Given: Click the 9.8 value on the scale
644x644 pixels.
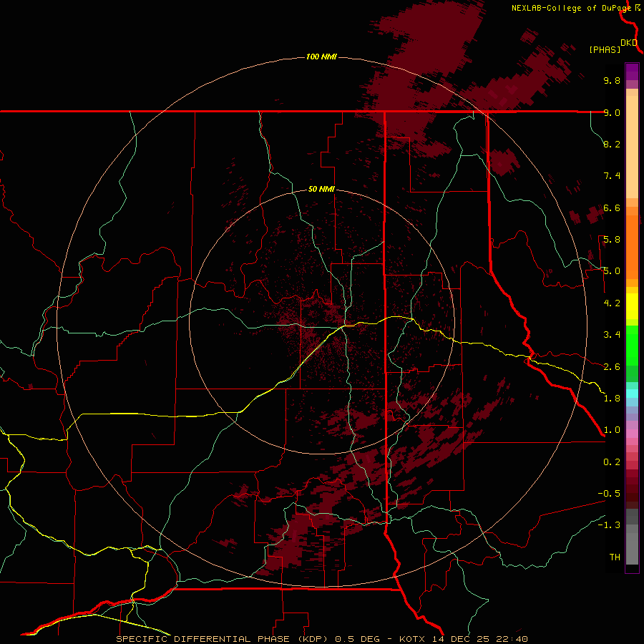Looking at the screenshot, I should 612,80.
